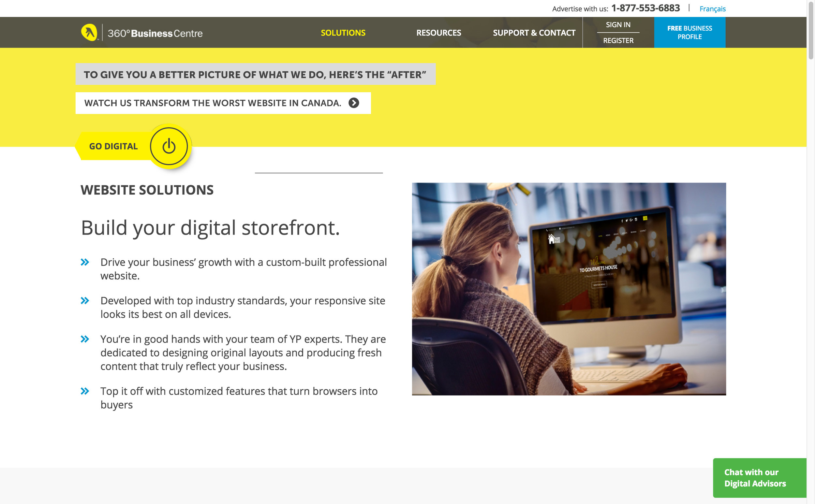Open the Free Business Profile button

point(689,32)
